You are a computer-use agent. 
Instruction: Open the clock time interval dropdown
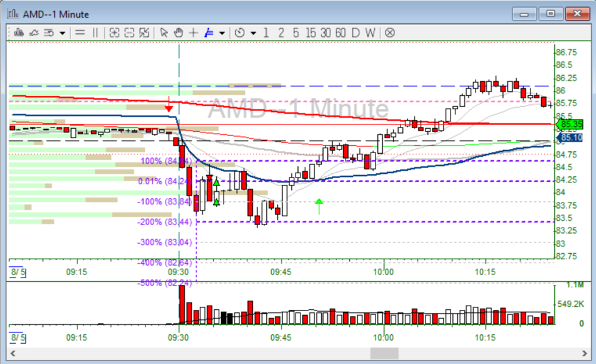click(x=253, y=33)
